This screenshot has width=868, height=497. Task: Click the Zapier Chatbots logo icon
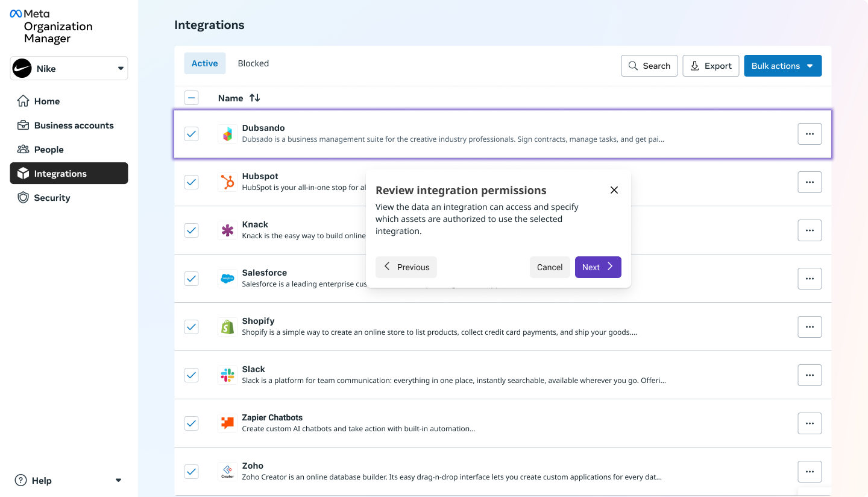coord(227,423)
